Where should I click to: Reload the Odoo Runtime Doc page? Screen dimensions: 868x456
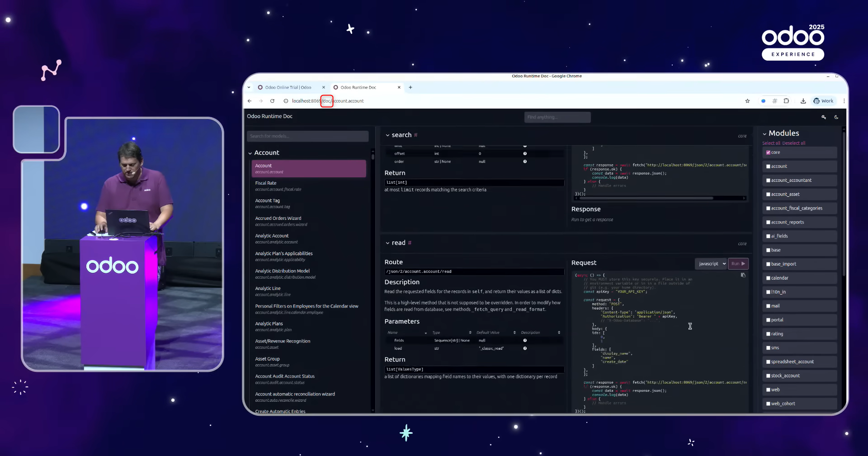pyautogui.click(x=272, y=101)
